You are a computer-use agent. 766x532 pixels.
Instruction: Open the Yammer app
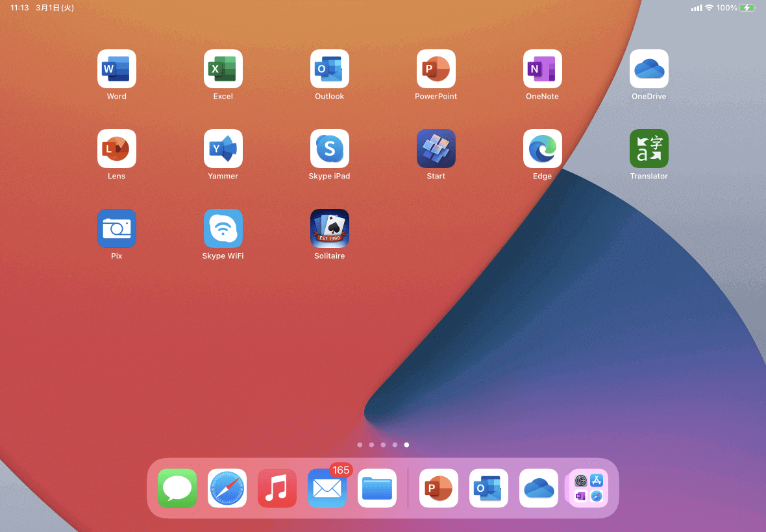point(223,149)
